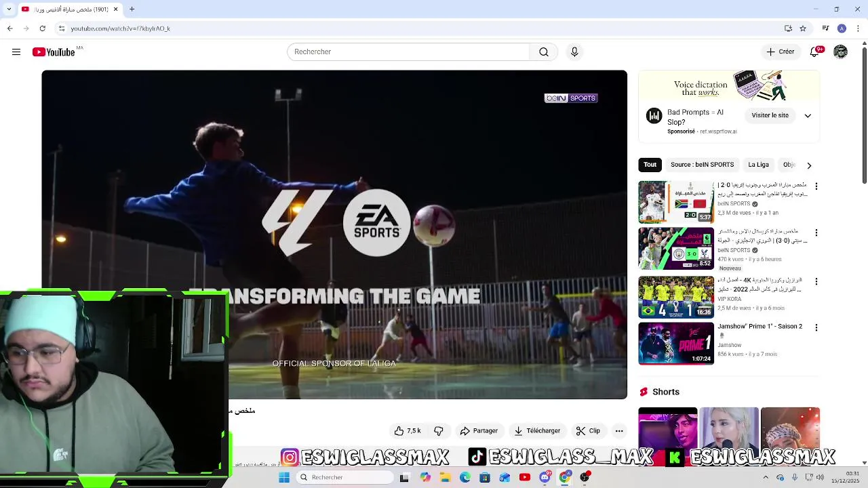Image resolution: width=868 pixels, height=488 pixels.
Task: Like the video with 7,5 k likes
Action: coord(408,431)
